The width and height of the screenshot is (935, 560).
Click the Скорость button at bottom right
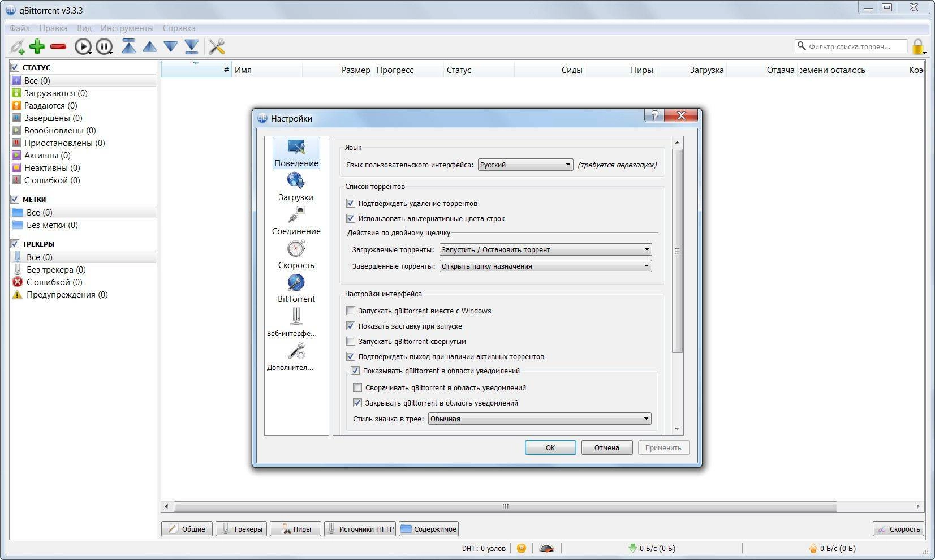click(x=898, y=529)
